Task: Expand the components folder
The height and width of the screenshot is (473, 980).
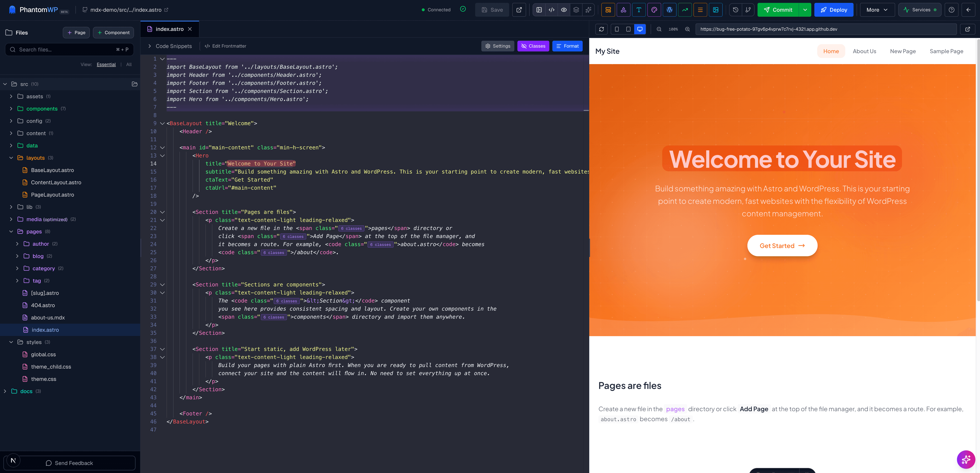Action: [x=42, y=109]
